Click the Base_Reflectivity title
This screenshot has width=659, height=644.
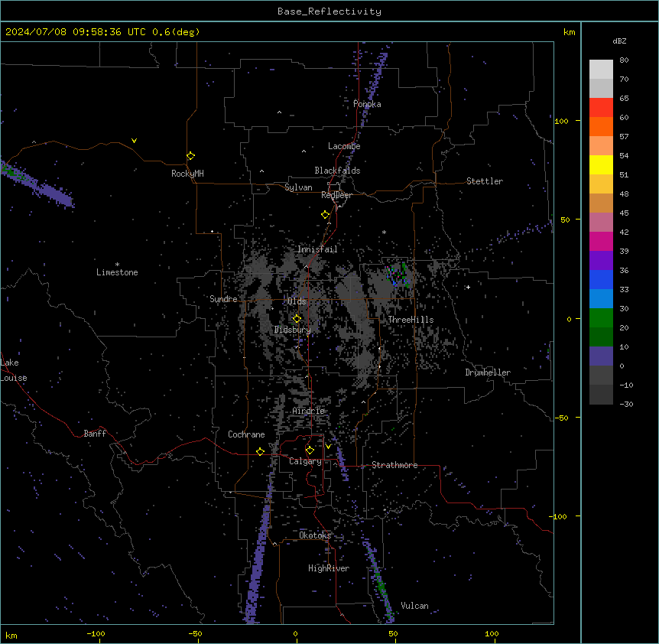[329, 11]
